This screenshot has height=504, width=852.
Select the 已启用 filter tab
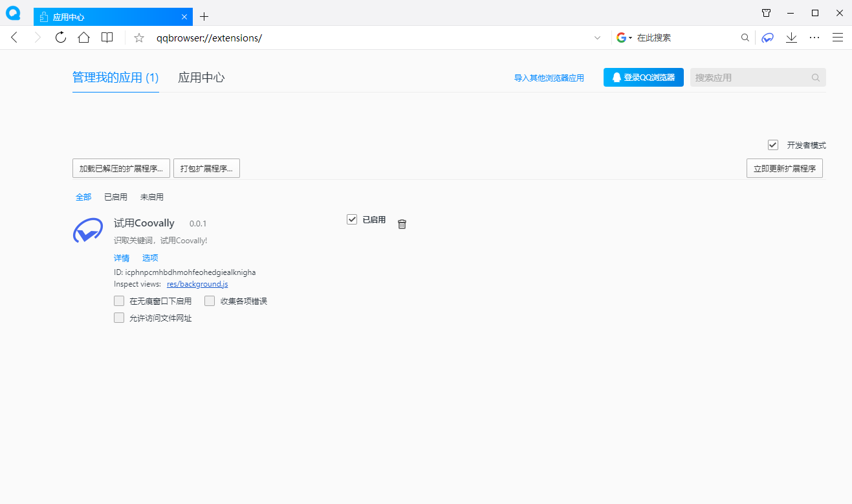(x=116, y=197)
